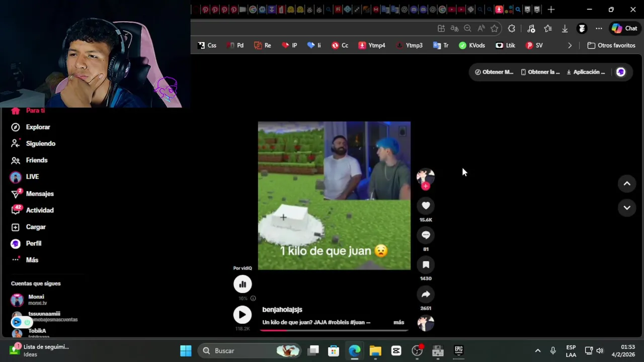Expand caption with 'más' link
This screenshot has height=362, width=644.
click(398, 322)
